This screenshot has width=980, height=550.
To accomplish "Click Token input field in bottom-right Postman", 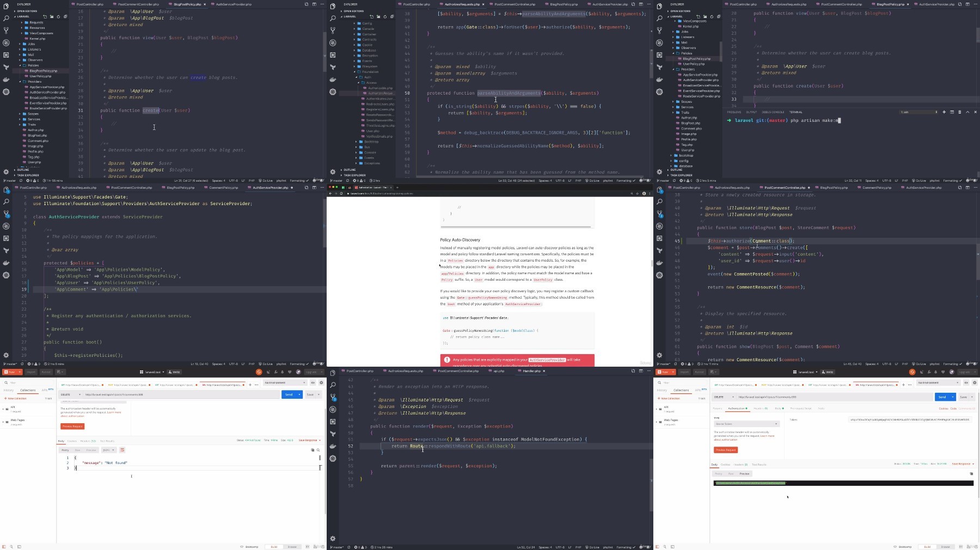I will coord(910,419).
